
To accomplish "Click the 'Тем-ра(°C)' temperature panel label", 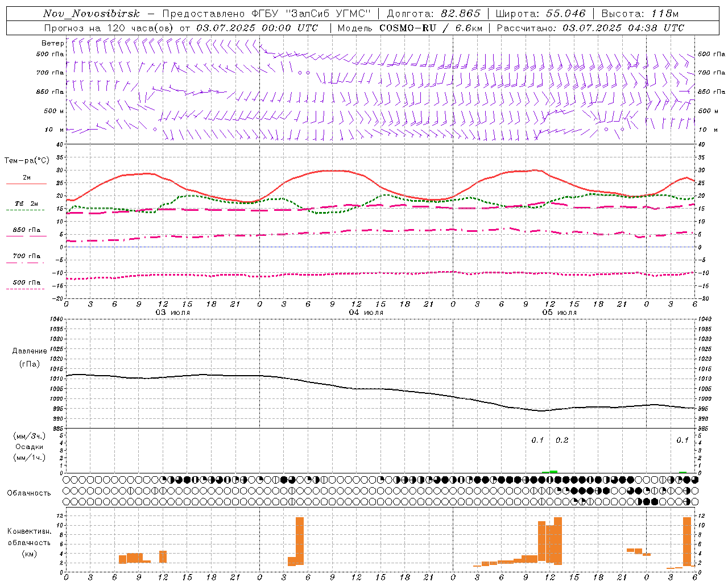I will tap(27, 161).
